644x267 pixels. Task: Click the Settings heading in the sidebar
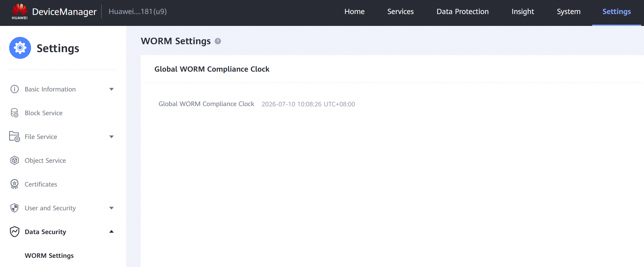[x=58, y=48]
